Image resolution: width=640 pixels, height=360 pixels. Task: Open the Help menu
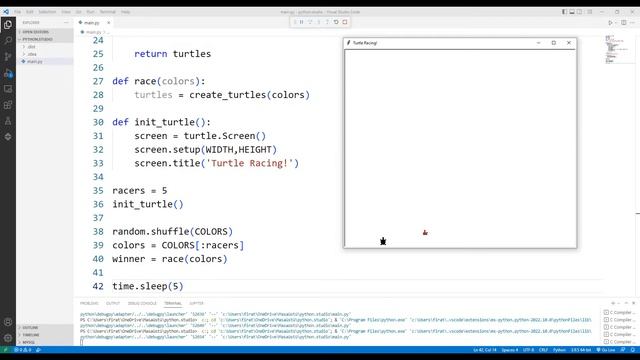pyautogui.click(x=125, y=12)
